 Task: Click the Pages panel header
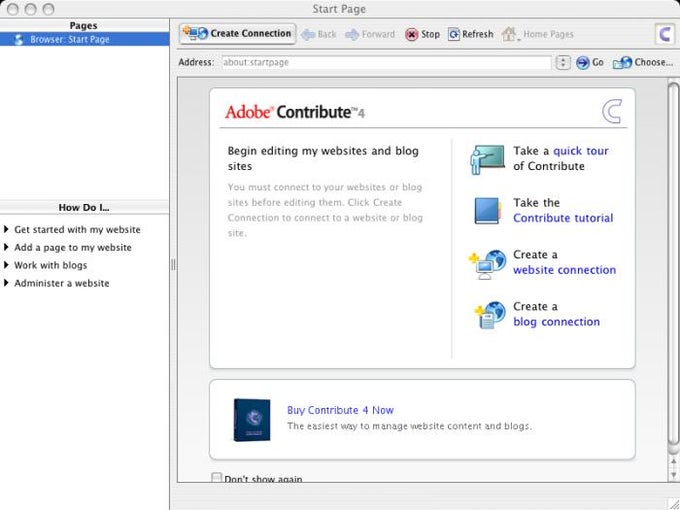coord(85,26)
